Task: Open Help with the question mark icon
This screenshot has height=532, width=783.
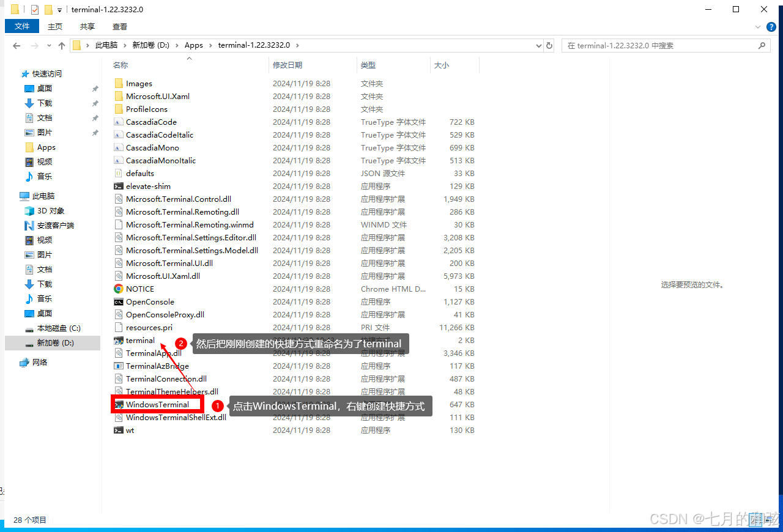Action: coord(771,27)
